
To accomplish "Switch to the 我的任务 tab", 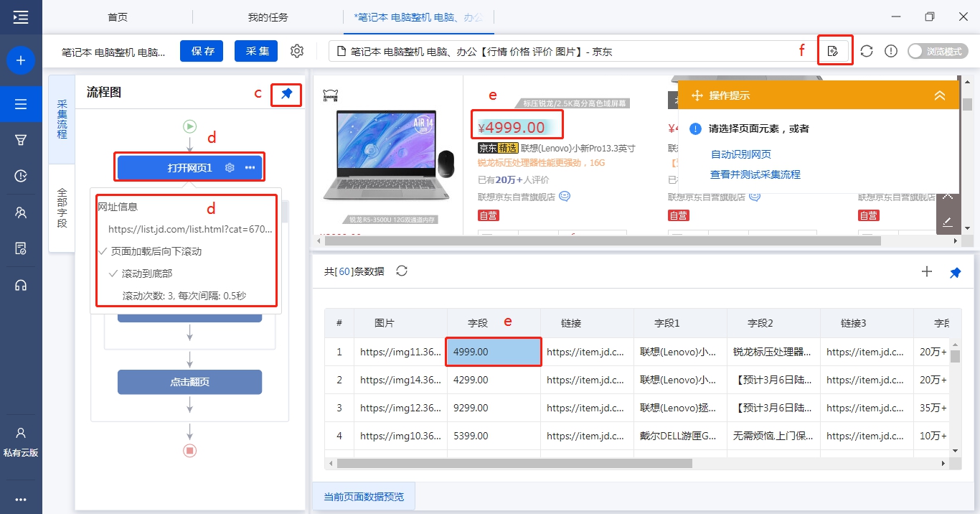I will click(268, 17).
